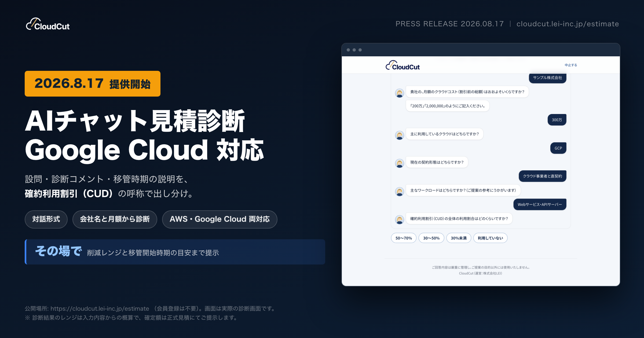Click the footer text CloudCut（運営：株式会社LEI）
This screenshot has width=644, height=338.
click(481, 273)
